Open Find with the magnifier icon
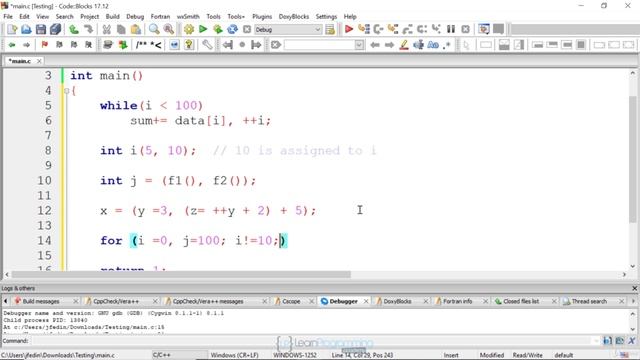This screenshot has width=640, height=360. [154, 29]
